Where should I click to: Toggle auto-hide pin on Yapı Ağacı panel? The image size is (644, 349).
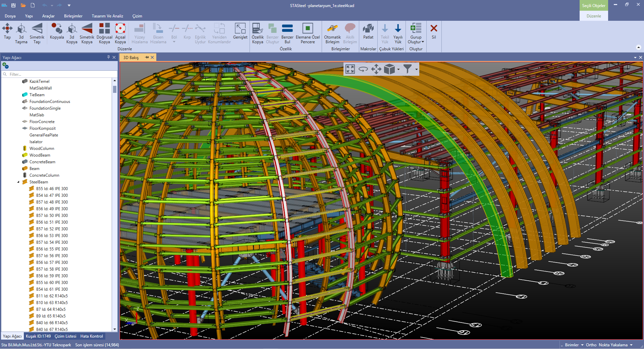tap(108, 57)
